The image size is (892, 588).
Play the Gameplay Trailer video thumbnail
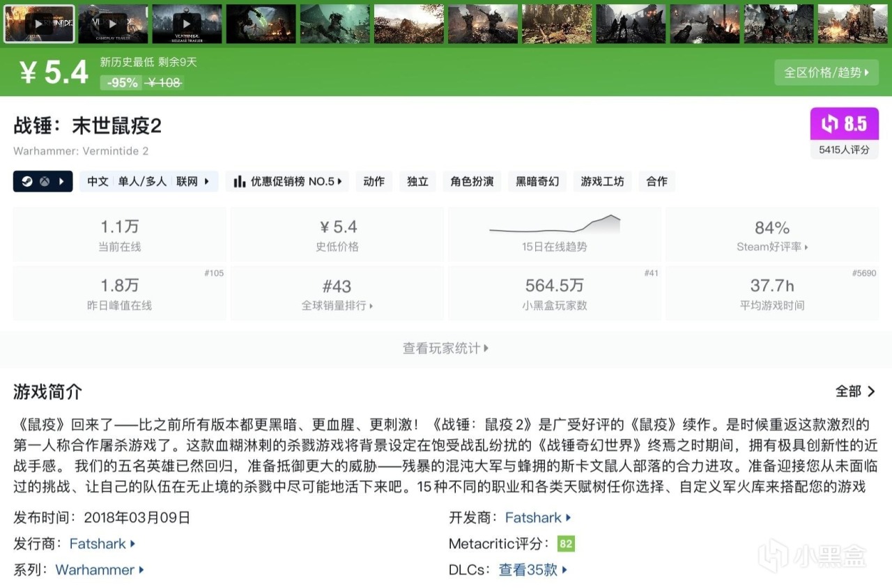pos(113,24)
